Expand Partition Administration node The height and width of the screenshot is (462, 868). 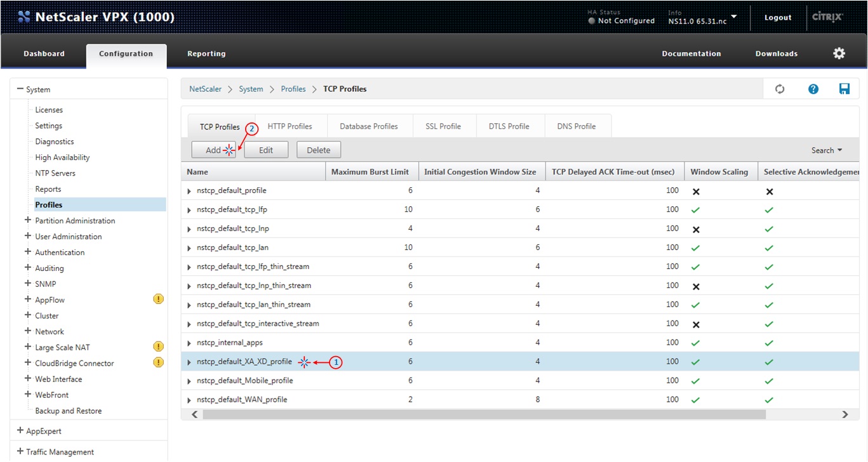pos(27,220)
